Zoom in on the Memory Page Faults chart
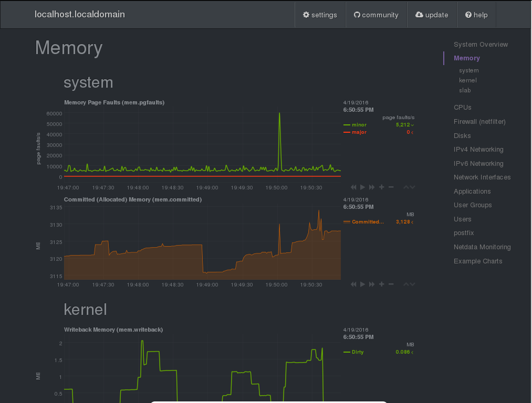 click(382, 187)
